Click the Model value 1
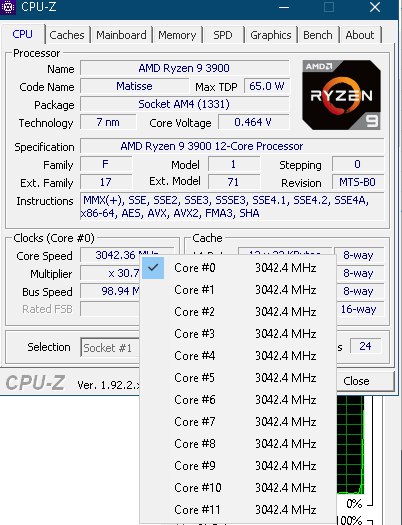402x525 pixels. pyautogui.click(x=234, y=164)
